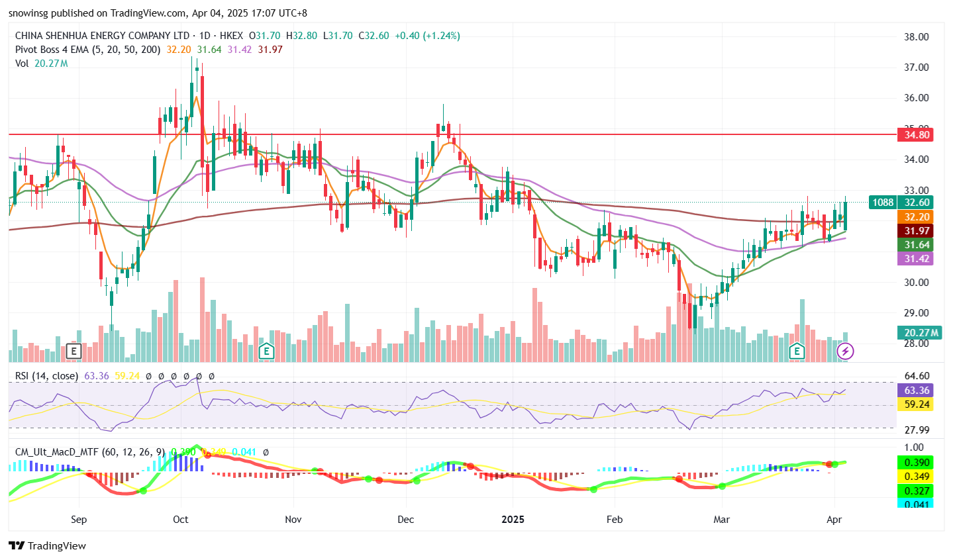The width and height of the screenshot is (953, 560).
Task: Click the purple 31.42 price axis label
Action: point(915,259)
